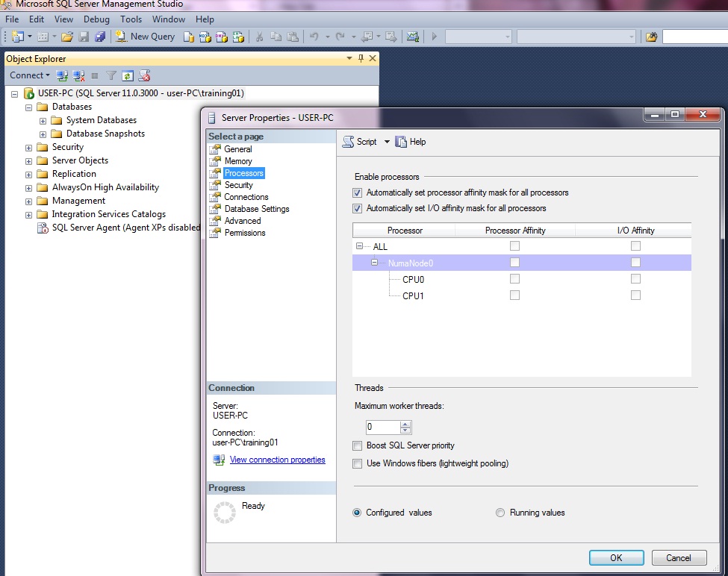Open the View menu
This screenshot has height=576, width=728.
(x=63, y=19)
